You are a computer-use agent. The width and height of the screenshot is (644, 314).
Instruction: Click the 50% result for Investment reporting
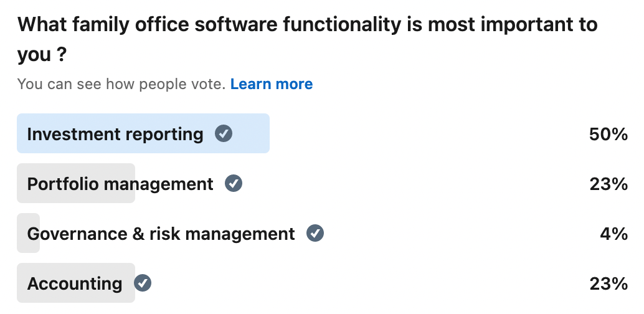coord(608,134)
